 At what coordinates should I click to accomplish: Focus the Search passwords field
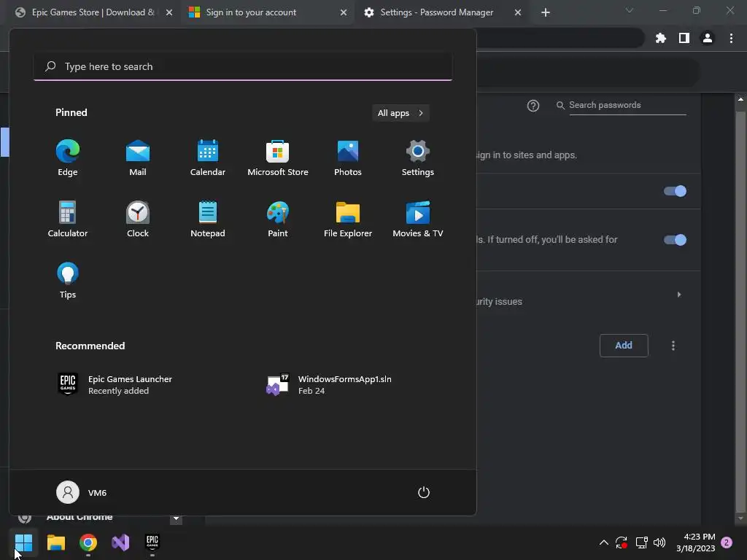pyautogui.click(x=627, y=106)
